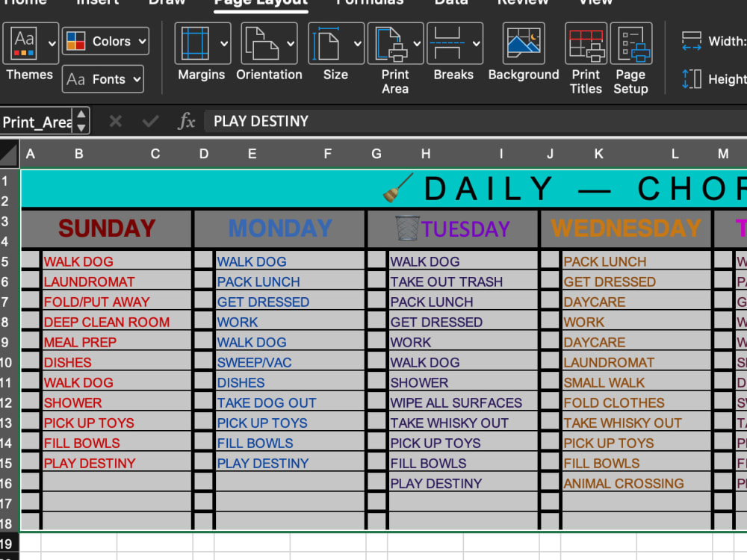The image size is (747, 560).
Task: Click the Insert Function fx button
Action: click(187, 121)
